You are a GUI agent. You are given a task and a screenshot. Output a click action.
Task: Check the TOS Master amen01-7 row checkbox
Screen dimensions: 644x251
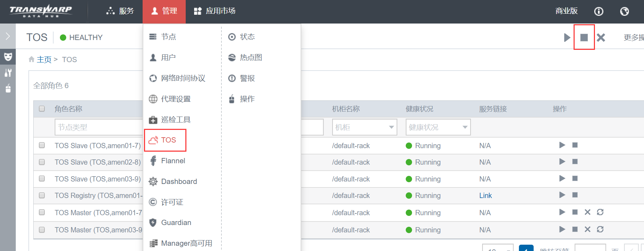click(x=42, y=212)
